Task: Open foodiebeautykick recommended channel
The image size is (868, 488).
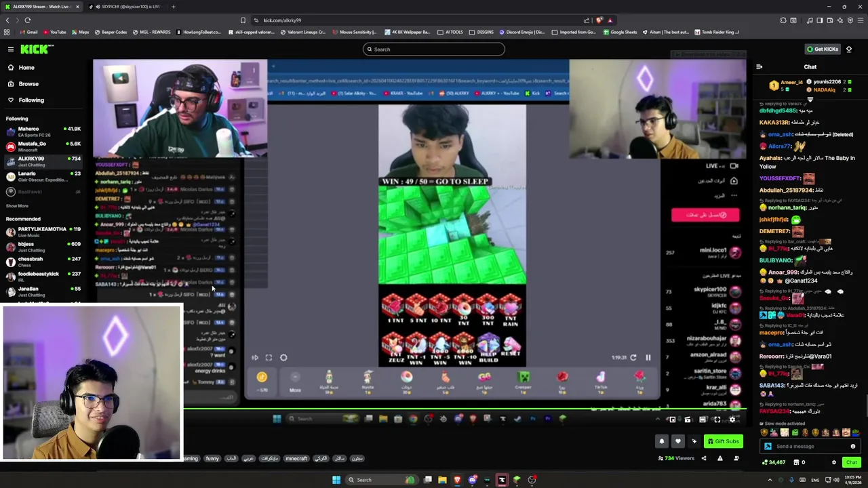Action: pyautogui.click(x=43, y=277)
